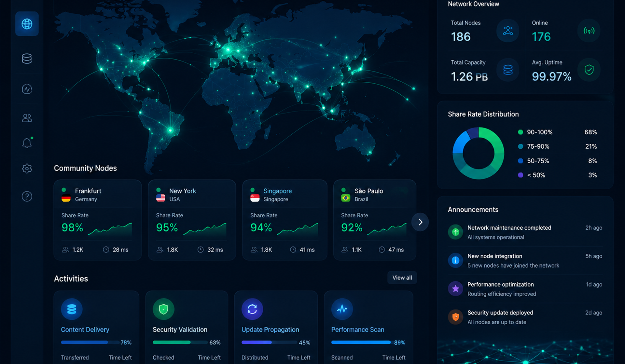625x364 pixels.
Task: Select the 90-100% legend color dot
Action: click(521, 132)
